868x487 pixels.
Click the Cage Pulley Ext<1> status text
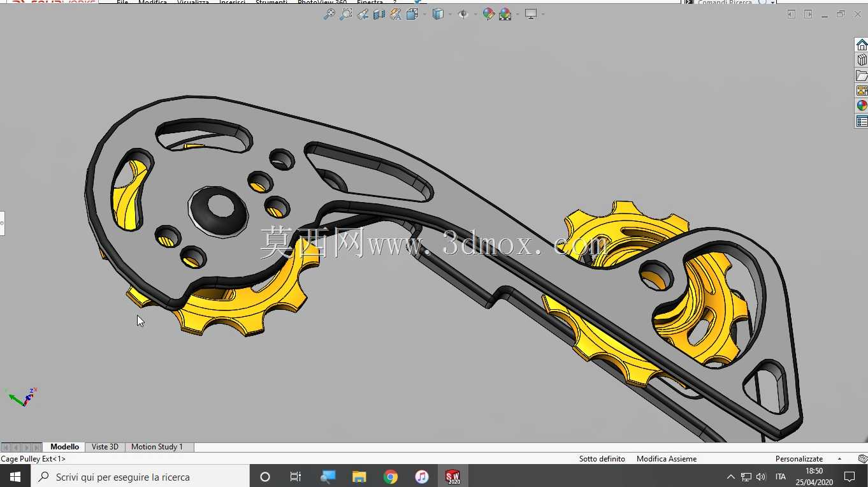pos(33,459)
